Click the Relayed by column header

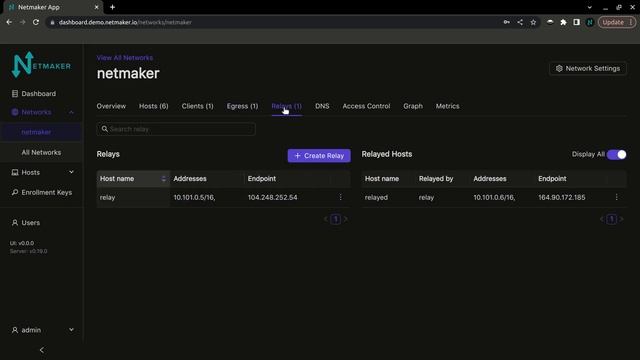click(x=436, y=179)
